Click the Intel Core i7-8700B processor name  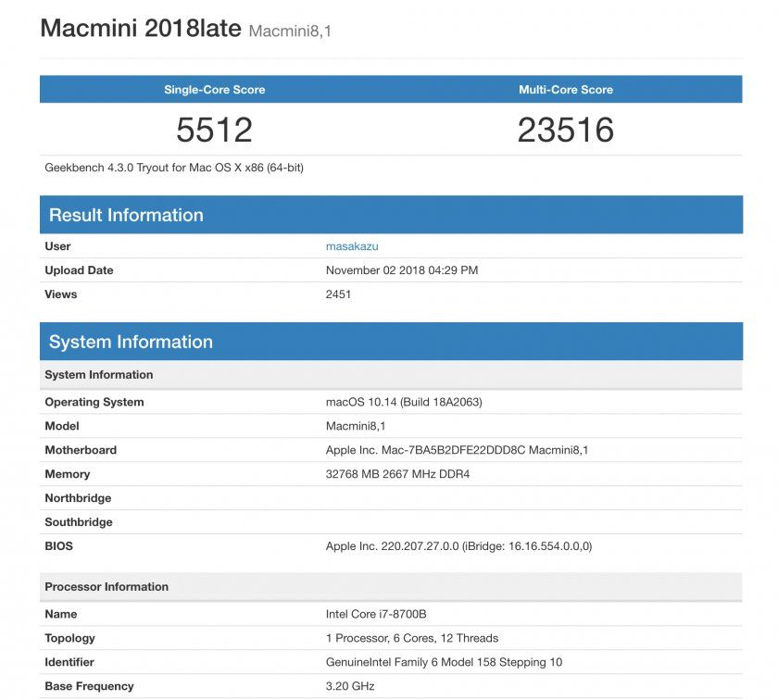(x=378, y=614)
